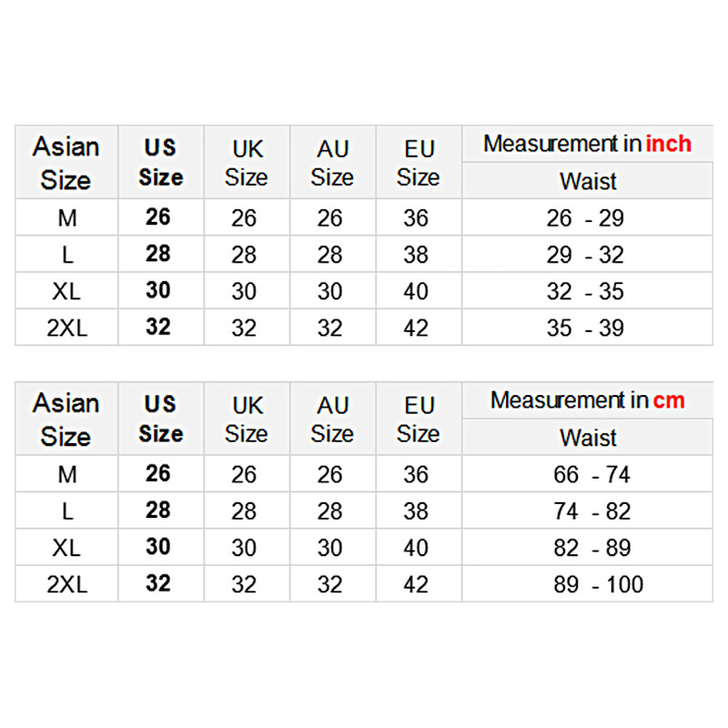
Task: Click the "Measurement in inch" header
Action: (x=587, y=144)
